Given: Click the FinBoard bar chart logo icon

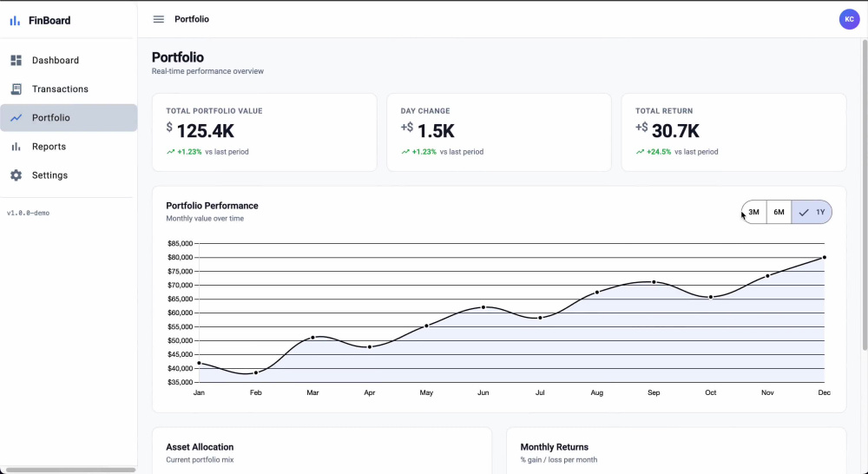Looking at the screenshot, I should (x=15, y=21).
